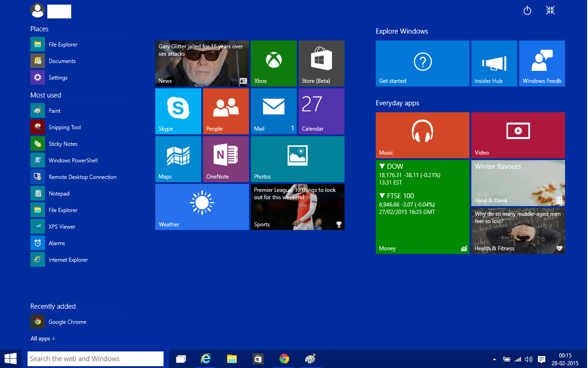Open the Food & Drink tile
The width and height of the screenshot is (588, 368).
tap(518, 183)
